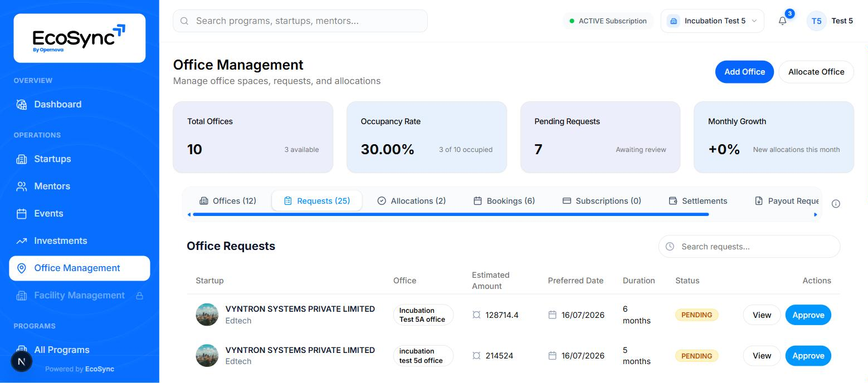Open Dashboard from the sidebar

click(79, 104)
